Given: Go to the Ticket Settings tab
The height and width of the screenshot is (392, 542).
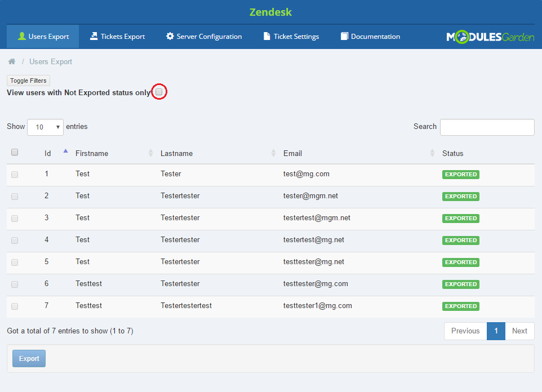Looking at the screenshot, I should tap(291, 36).
